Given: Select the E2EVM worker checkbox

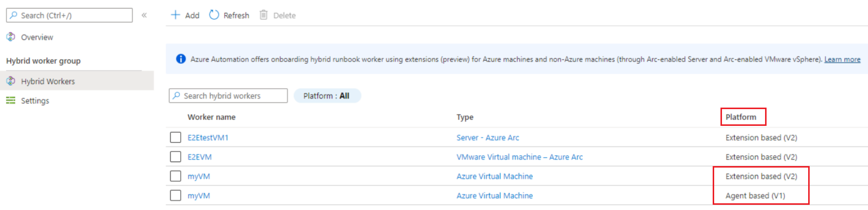Looking at the screenshot, I should tap(175, 157).
